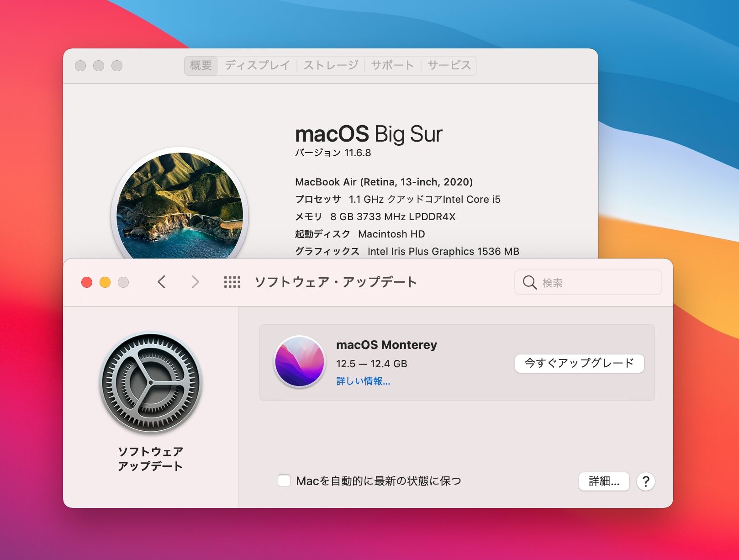Click the macOS Monterey heading
Image resolution: width=739 pixels, height=560 pixels.
coord(386,345)
